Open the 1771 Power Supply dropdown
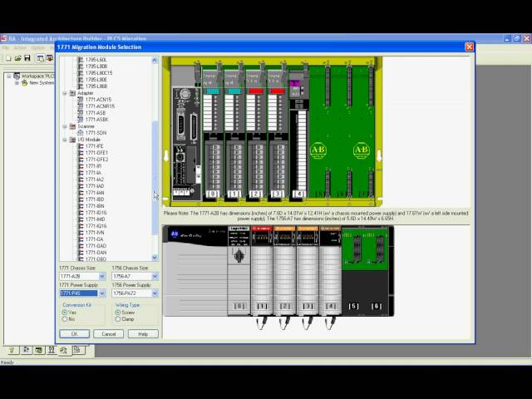 [x=102, y=293]
